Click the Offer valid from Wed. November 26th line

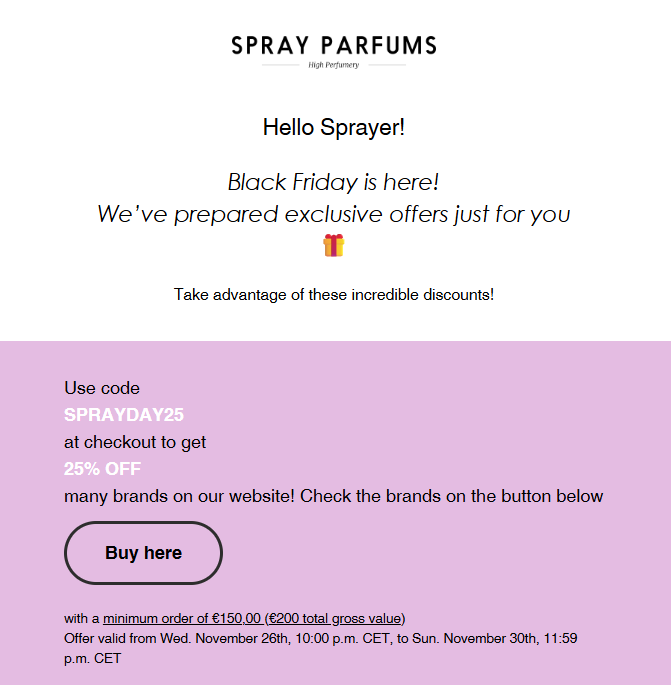coord(200,638)
